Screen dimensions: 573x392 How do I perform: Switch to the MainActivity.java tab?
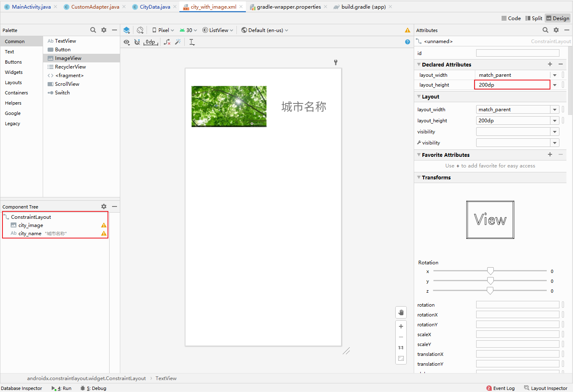click(31, 7)
